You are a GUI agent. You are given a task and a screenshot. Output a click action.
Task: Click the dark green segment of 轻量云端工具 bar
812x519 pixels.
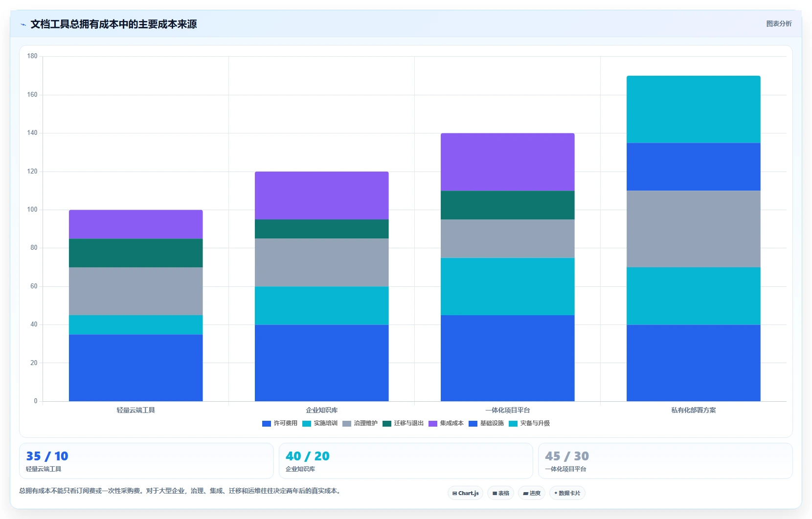click(135, 253)
